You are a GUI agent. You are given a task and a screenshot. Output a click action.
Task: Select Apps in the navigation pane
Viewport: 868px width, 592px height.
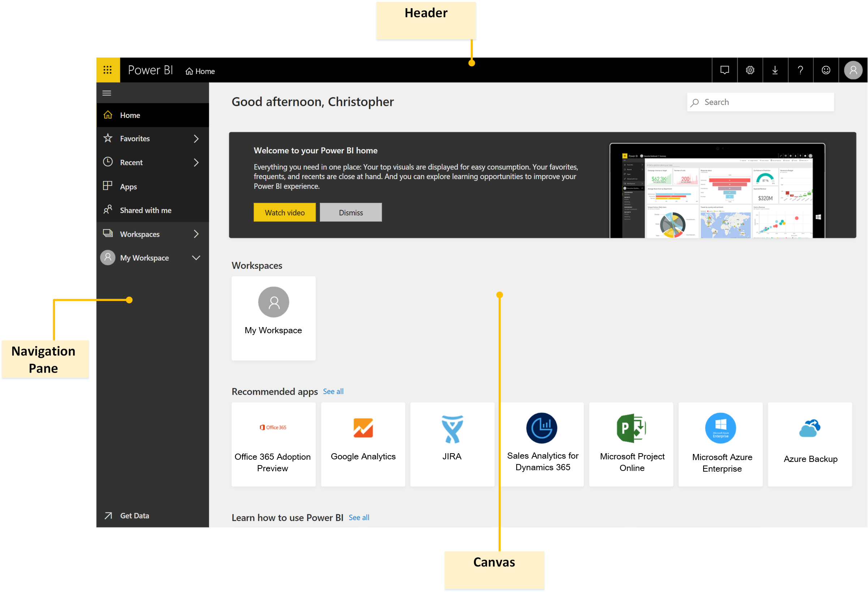pos(153,186)
